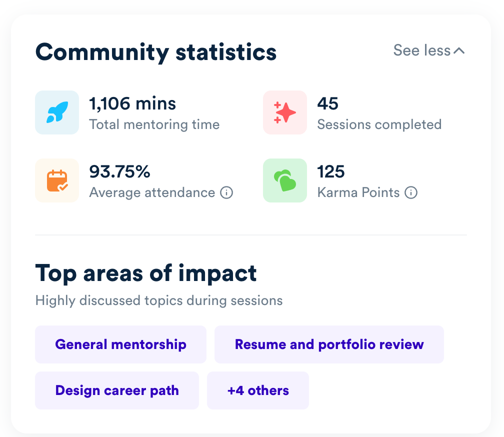Click the Total mentoring time label
504x437 pixels.
(154, 124)
